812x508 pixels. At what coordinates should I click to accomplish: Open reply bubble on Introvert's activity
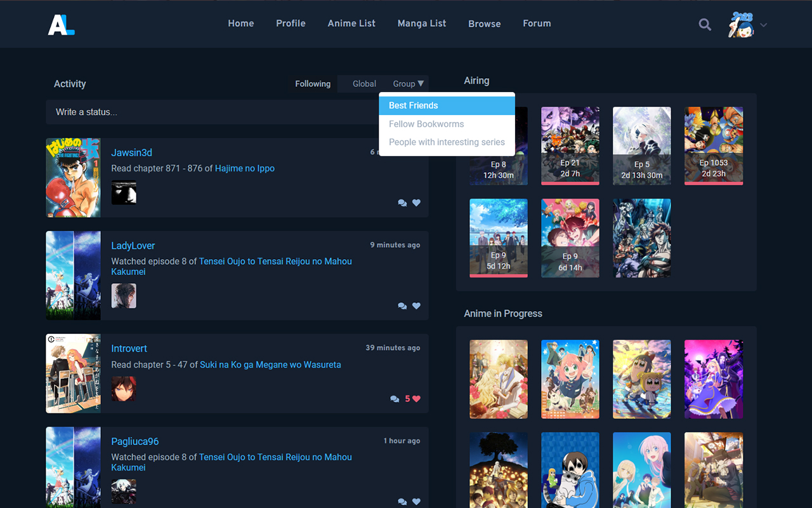395,399
